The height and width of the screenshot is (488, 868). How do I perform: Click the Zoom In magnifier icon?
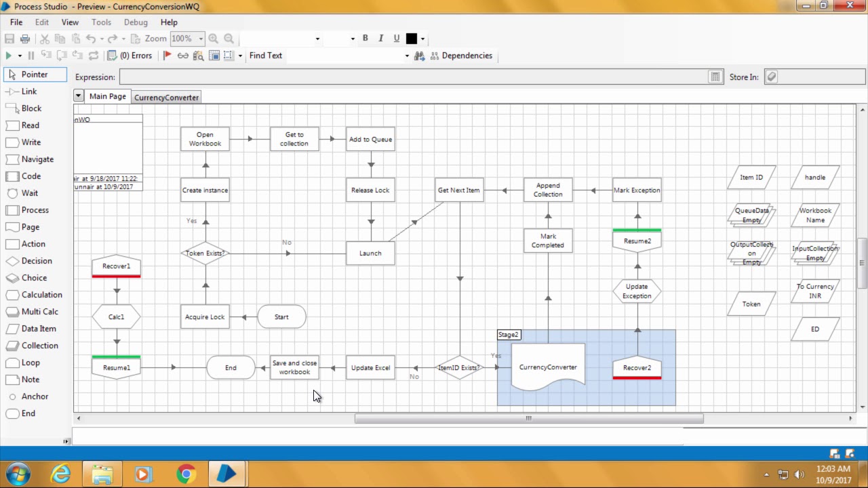[213, 39]
